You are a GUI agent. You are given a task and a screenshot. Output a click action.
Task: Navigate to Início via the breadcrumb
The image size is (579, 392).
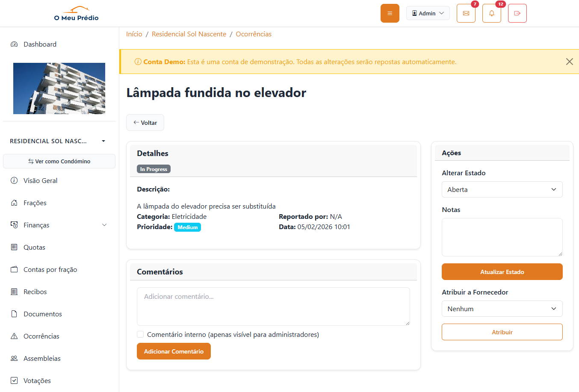pos(134,34)
